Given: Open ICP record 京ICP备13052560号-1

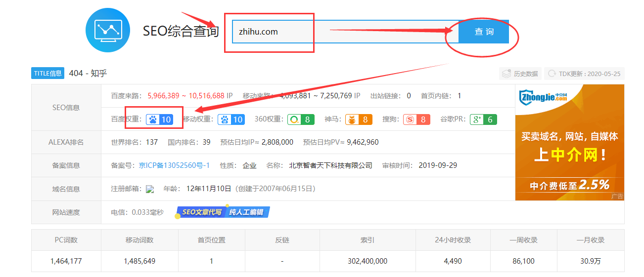Looking at the screenshot, I should pyautogui.click(x=174, y=165).
